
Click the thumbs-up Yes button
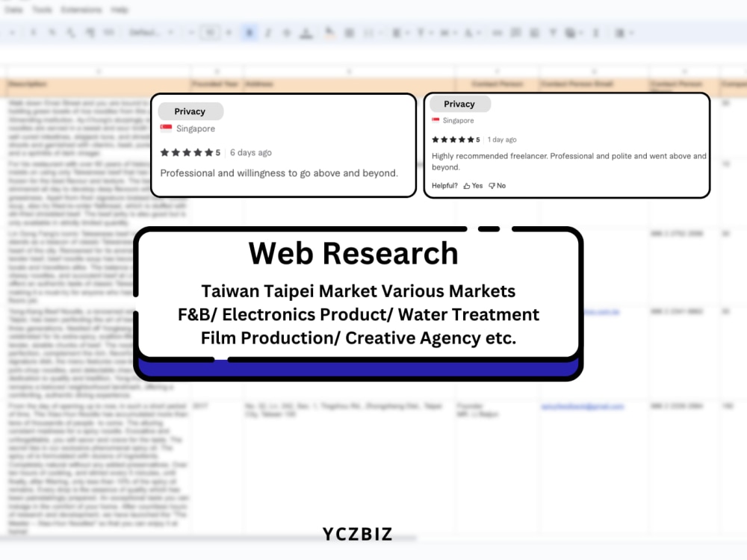pyautogui.click(x=473, y=186)
